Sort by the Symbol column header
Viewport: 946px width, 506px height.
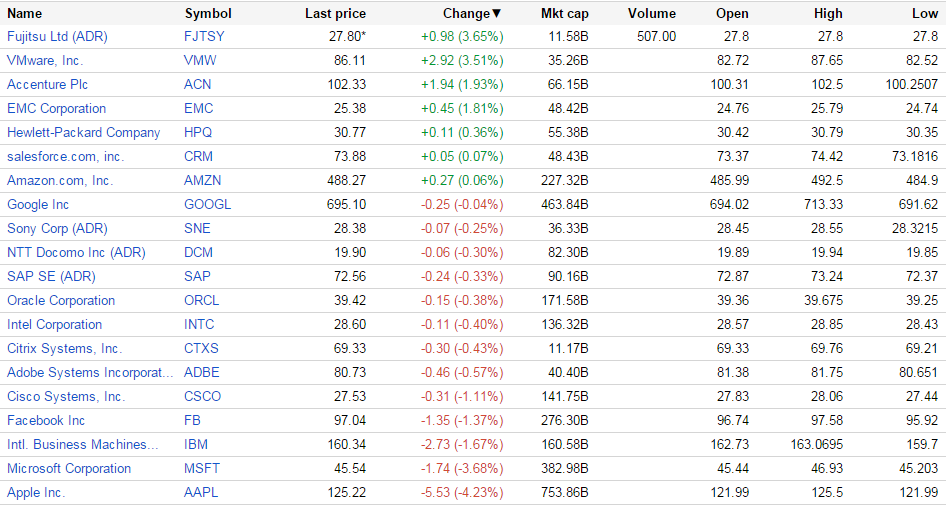208,14
